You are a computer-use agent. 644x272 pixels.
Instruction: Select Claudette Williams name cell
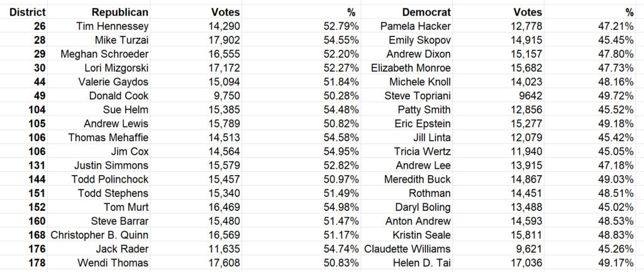click(407, 249)
